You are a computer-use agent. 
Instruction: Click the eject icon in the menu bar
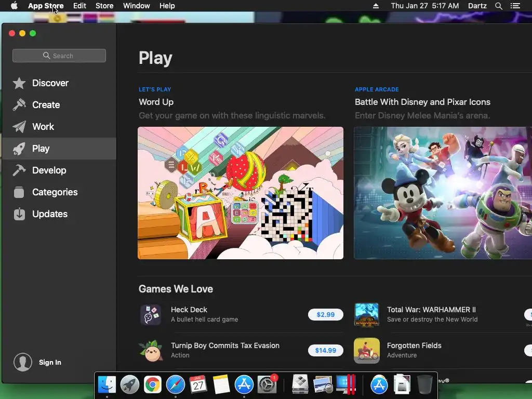[376, 6]
